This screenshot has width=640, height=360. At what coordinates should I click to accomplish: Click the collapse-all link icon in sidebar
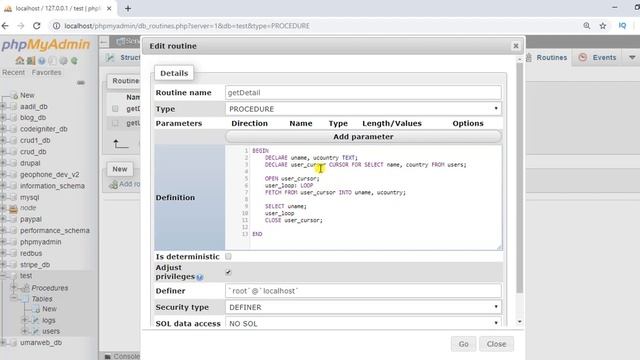tap(81, 82)
